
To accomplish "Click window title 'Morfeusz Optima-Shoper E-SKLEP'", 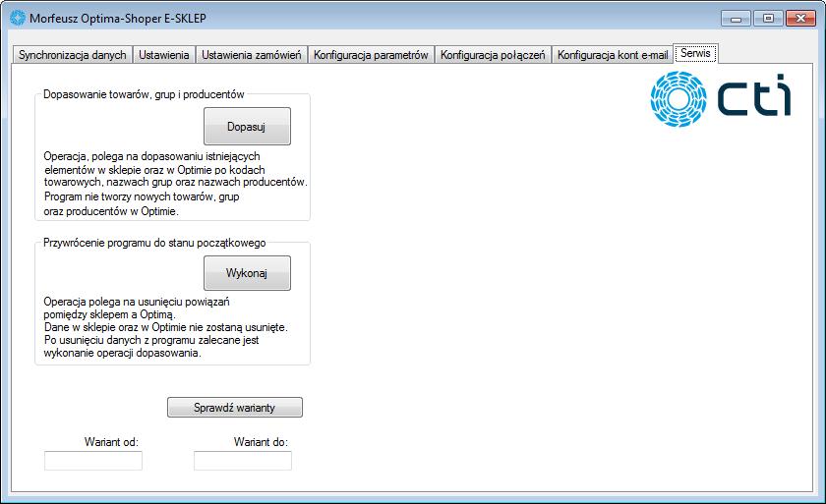I will 118,19.
